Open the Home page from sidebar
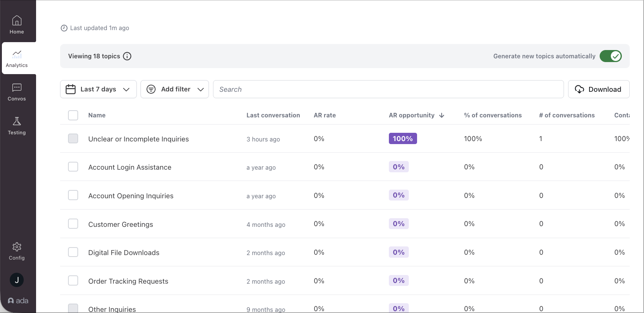 pyautogui.click(x=17, y=25)
